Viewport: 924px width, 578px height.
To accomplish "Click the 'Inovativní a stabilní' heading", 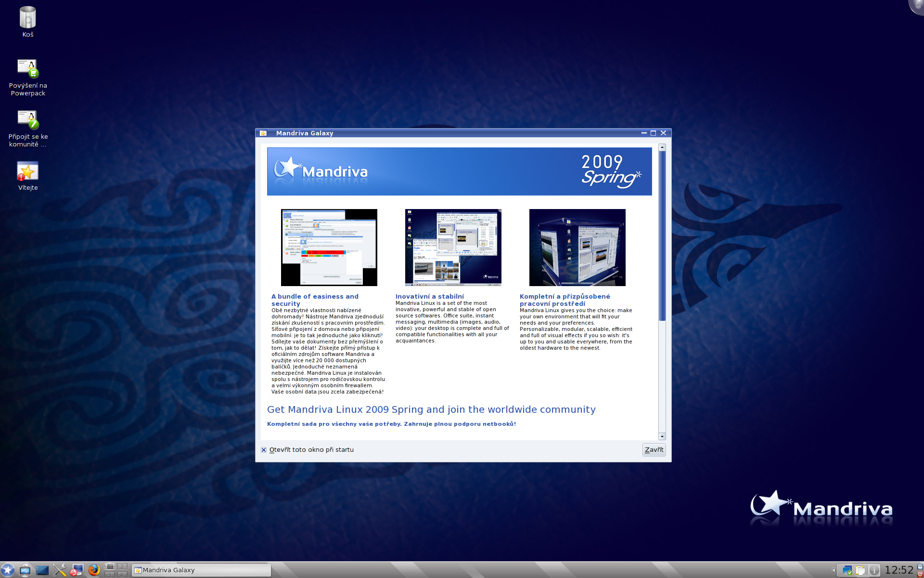I will pyautogui.click(x=430, y=297).
